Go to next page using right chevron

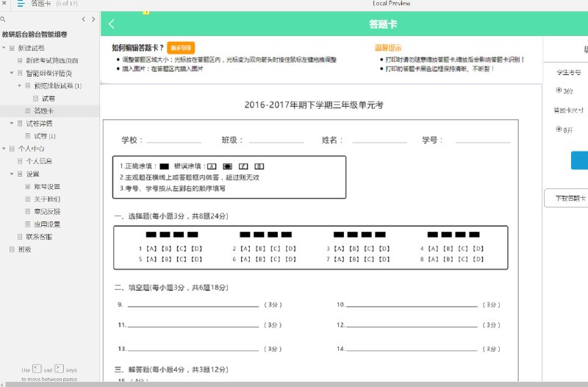[x=93, y=19]
